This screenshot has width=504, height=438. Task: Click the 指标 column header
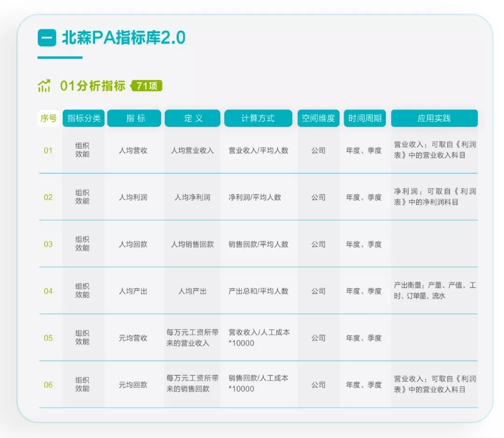click(x=134, y=118)
